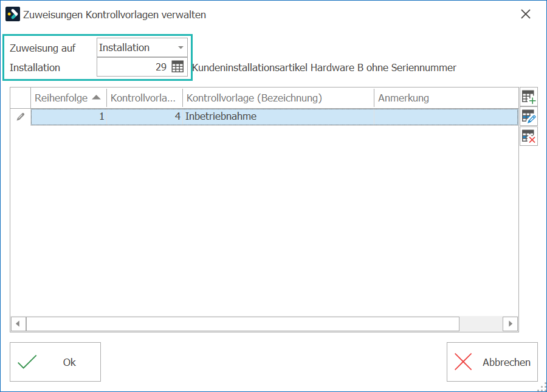Viewport: 547px width, 392px height.
Task: Click the empty Anmerkung cell in row 1
Action: tap(446, 117)
